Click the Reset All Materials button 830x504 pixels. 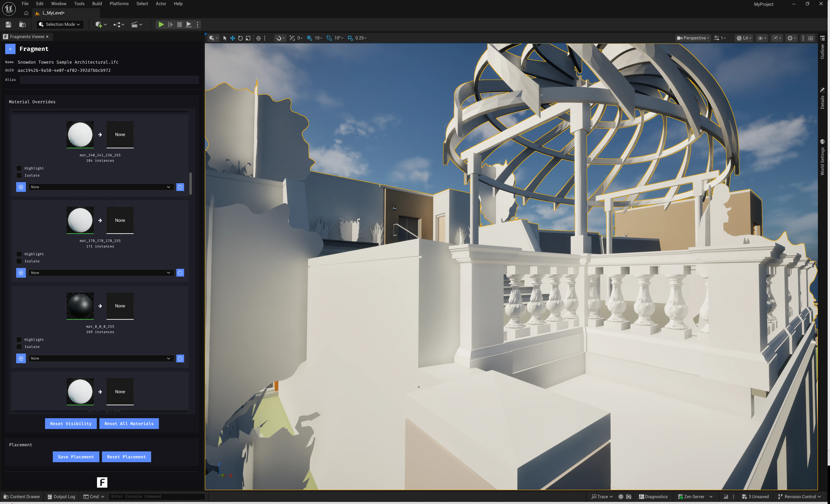pos(129,423)
